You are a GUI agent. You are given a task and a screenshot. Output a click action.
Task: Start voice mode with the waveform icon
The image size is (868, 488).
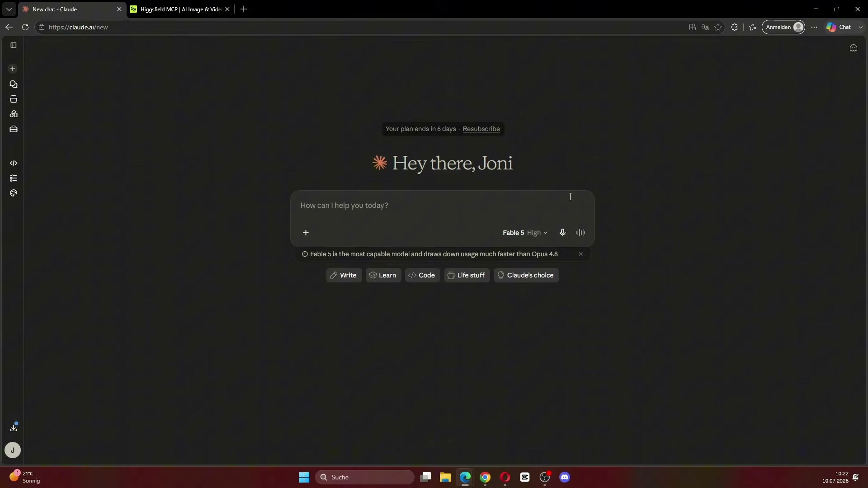point(580,233)
